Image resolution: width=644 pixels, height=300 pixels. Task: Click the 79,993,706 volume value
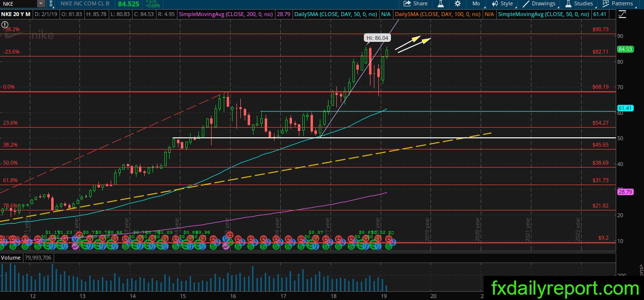pyautogui.click(x=38, y=257)
